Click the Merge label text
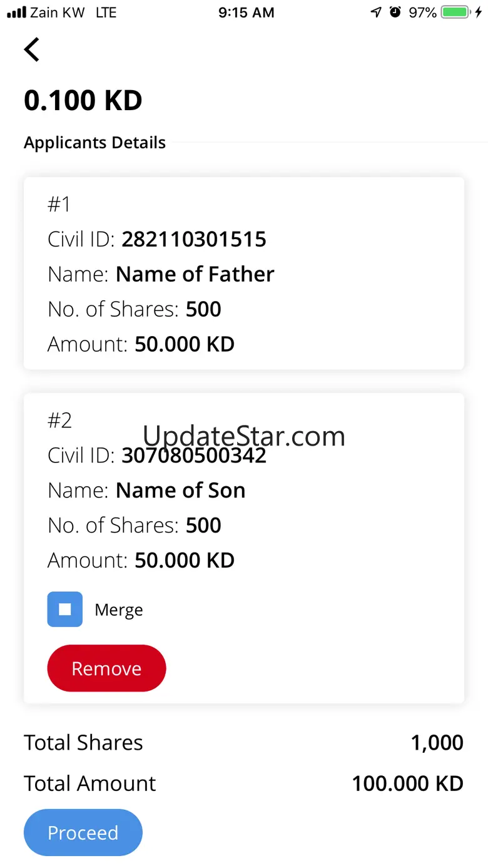The width and height of the screenshot is (488, 868). [x=119, y=610]
